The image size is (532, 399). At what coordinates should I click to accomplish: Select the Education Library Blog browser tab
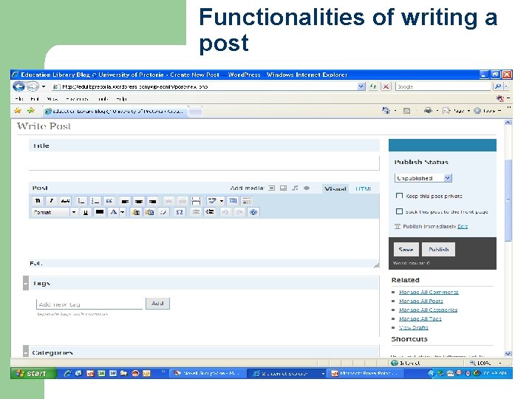coord(115,111)
